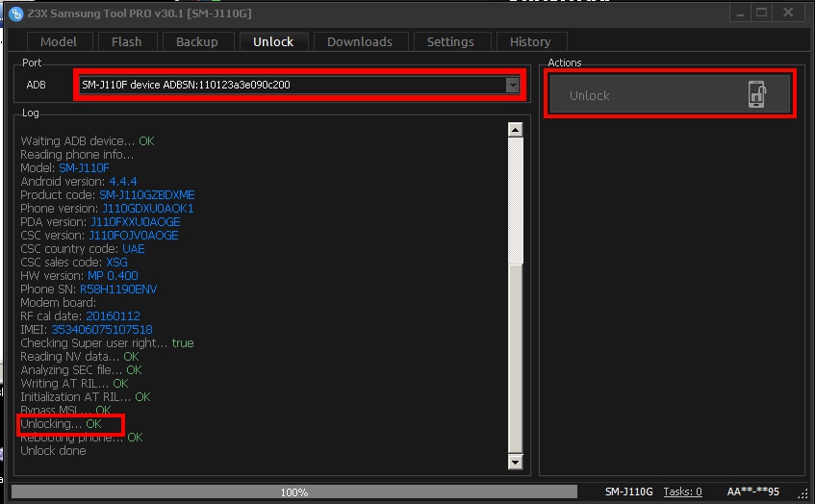This screenshot has width=815, height=504.
Task: Click 'Unlocking... OK' log line
Action: click(61, 424)
